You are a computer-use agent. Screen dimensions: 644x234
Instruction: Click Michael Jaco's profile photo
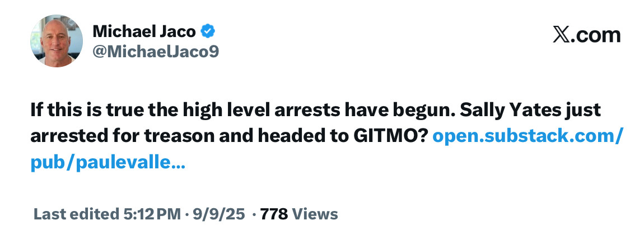[x=56, y=41]
